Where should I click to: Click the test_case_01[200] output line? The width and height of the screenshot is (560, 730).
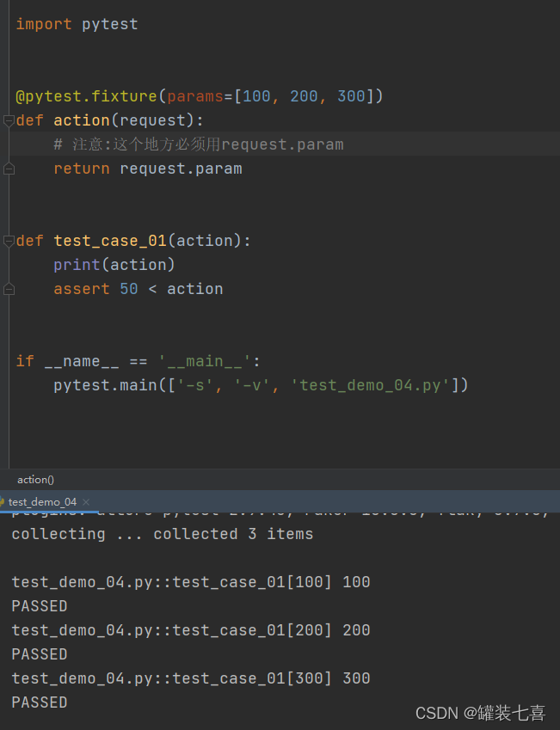point(191,630)
